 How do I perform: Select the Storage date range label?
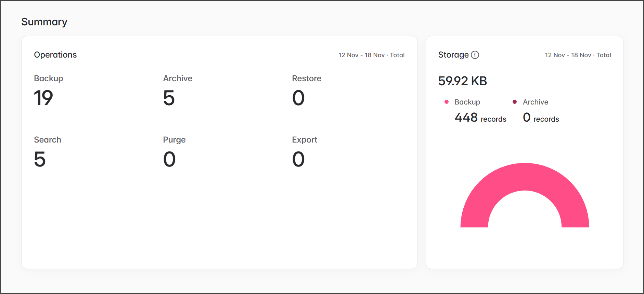[578, 55]
